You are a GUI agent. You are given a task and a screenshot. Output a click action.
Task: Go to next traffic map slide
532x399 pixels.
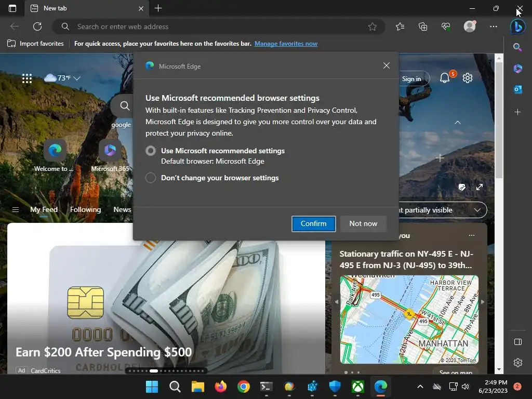[483, 302]
